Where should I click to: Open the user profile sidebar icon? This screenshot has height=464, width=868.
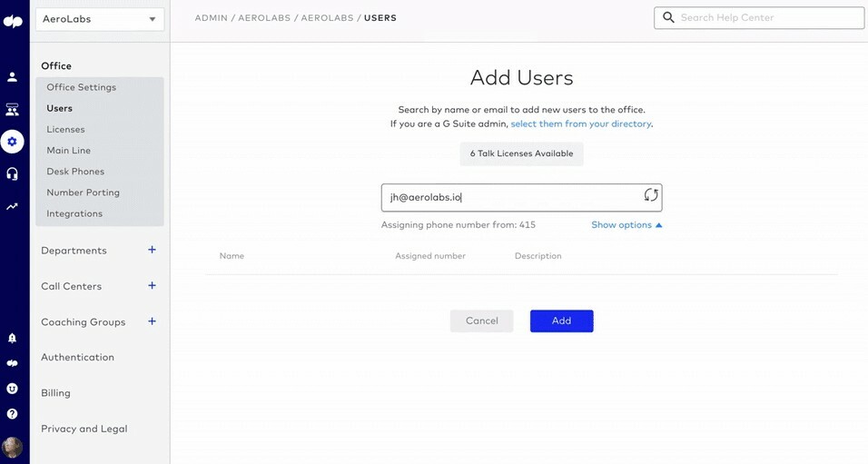12,77
